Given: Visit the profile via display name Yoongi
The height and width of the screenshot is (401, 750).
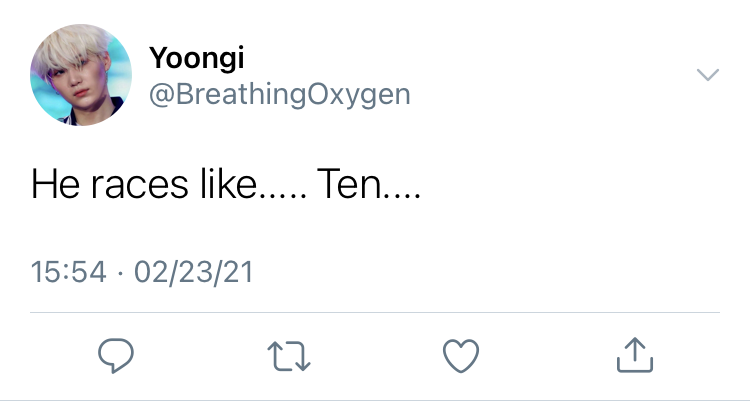Looking at the screenshot, I should click(x=197, y=57).
